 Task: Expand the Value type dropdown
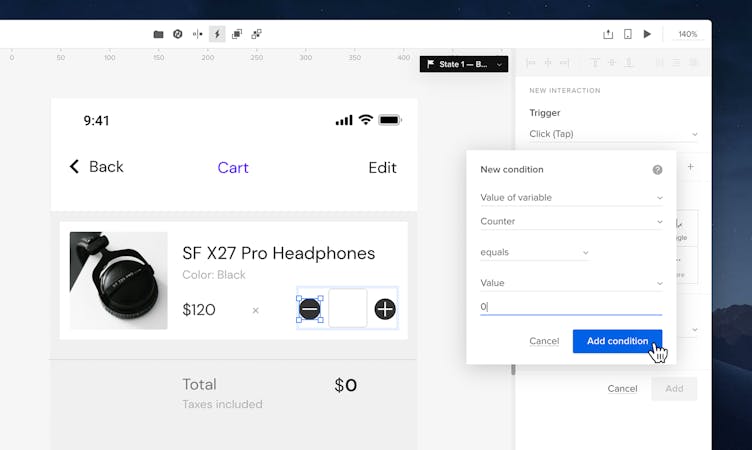(x=571, y=283)
